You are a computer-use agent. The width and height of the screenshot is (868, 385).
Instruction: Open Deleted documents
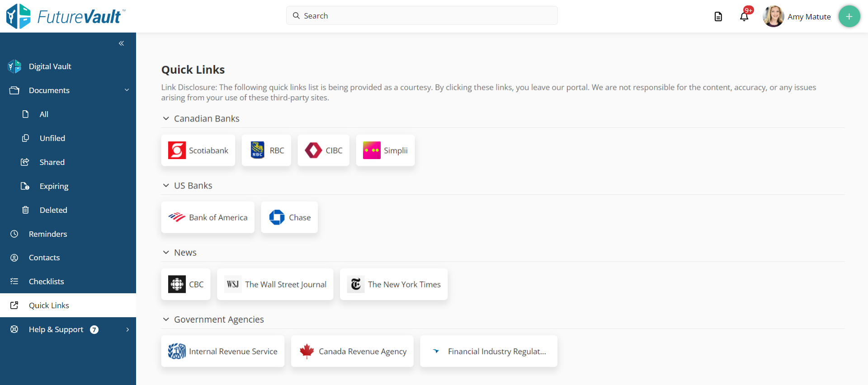pyautogui.click(x=68, y=210)
